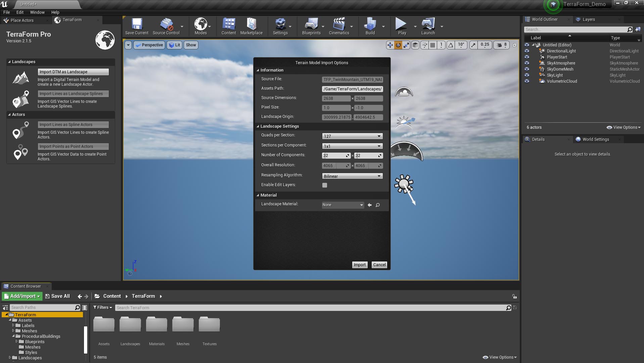
Task: Collapse Material section in import dialog
Action: coord(258,195)
